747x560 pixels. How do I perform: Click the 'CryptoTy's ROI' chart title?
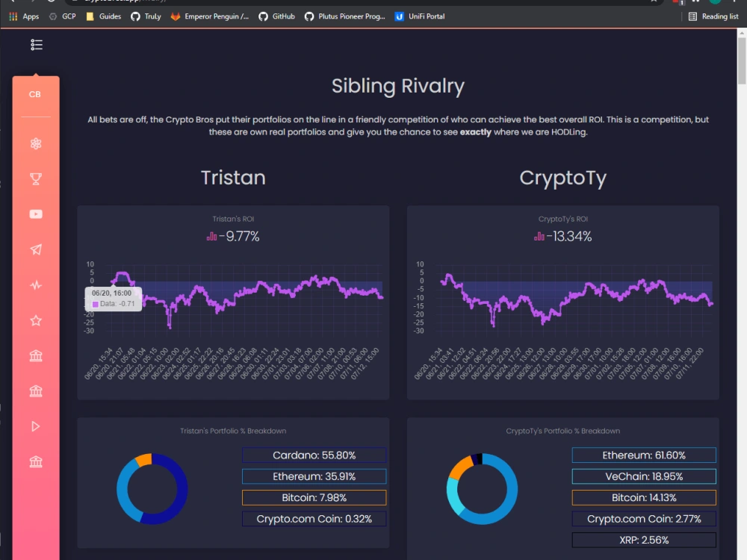[562, 219]
